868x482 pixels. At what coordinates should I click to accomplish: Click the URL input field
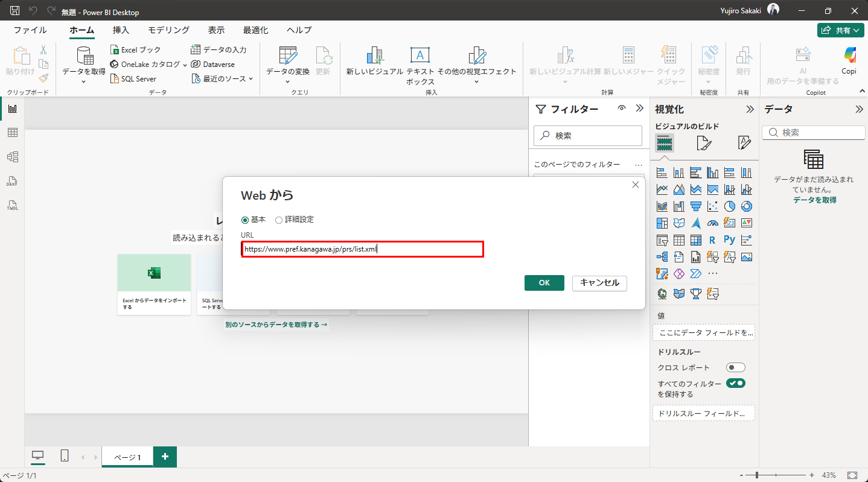pyautogui.click(x=362, y=249)
